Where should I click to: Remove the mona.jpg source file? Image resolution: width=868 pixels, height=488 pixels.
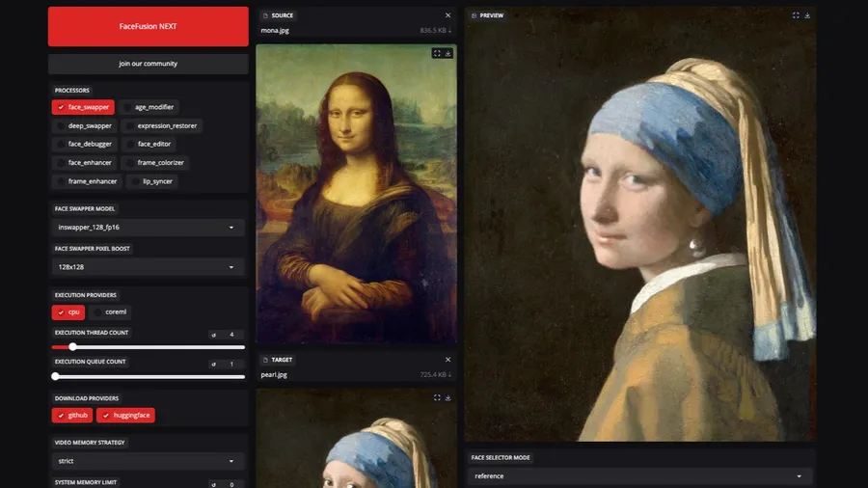(x=448, y=15)
